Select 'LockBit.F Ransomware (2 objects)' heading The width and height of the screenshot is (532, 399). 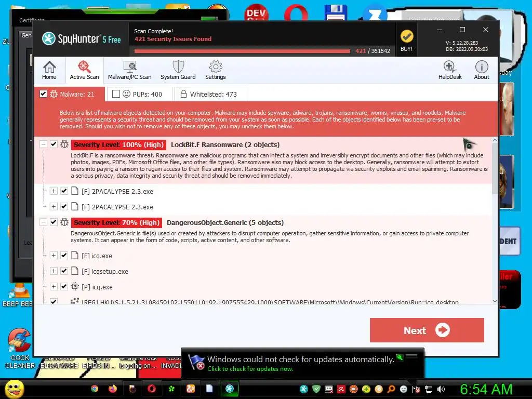225,144
